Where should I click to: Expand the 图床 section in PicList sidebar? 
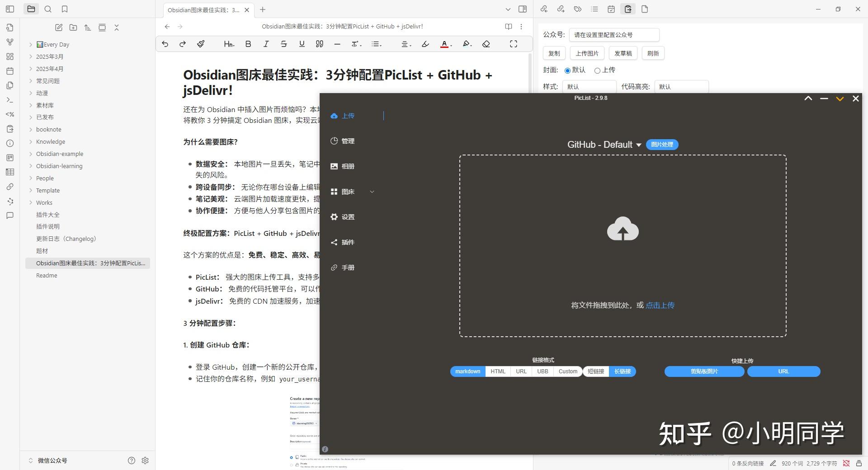372,192
